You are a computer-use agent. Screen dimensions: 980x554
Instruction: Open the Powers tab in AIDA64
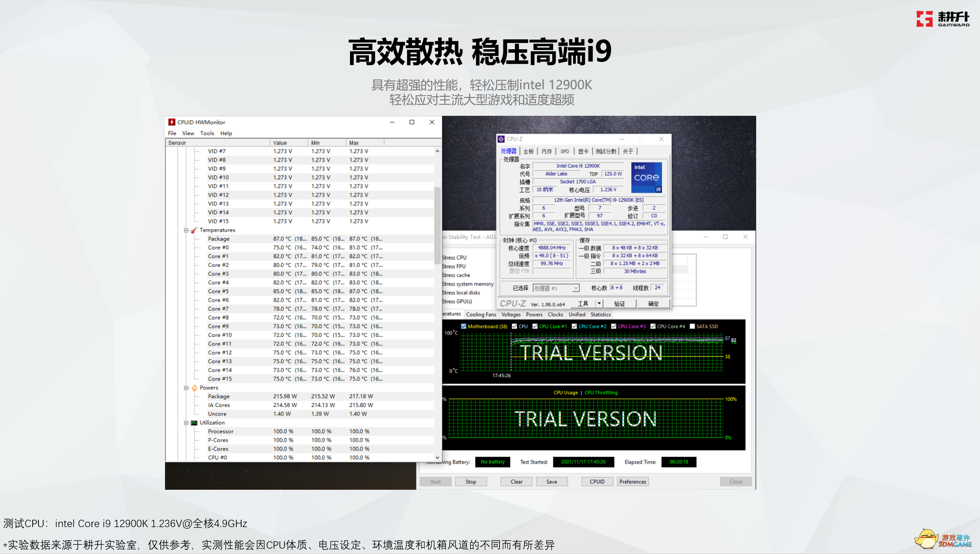pyautogui.click(x=534, y=314)
